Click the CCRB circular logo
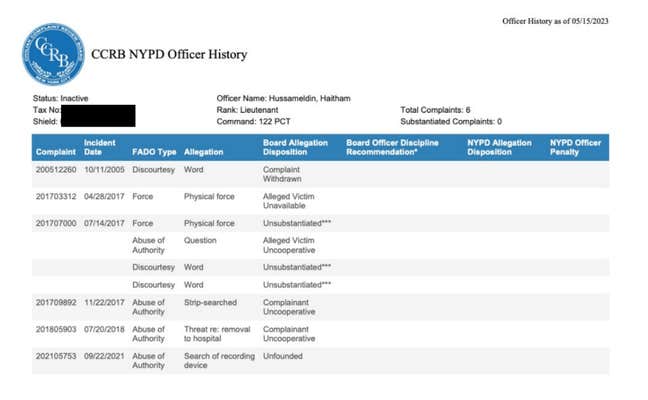 [x=53, y=54]
